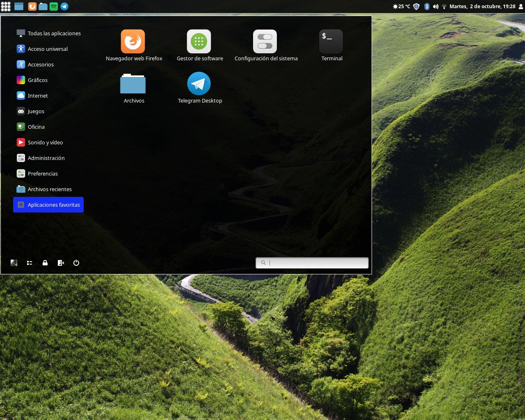525x420 pixels.
Task: Open the Juegos category
Action: pos(48,111)
